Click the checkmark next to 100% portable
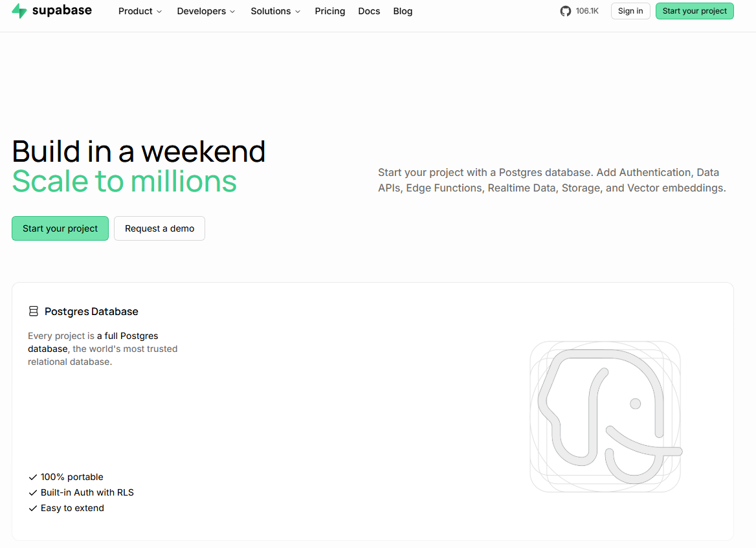Screen dimensions: 756x548 pyautogui.click(x=33, y=477)
